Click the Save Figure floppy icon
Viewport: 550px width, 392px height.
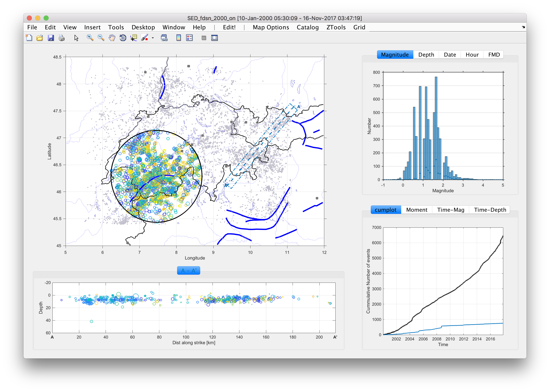(x=51, y=38)
